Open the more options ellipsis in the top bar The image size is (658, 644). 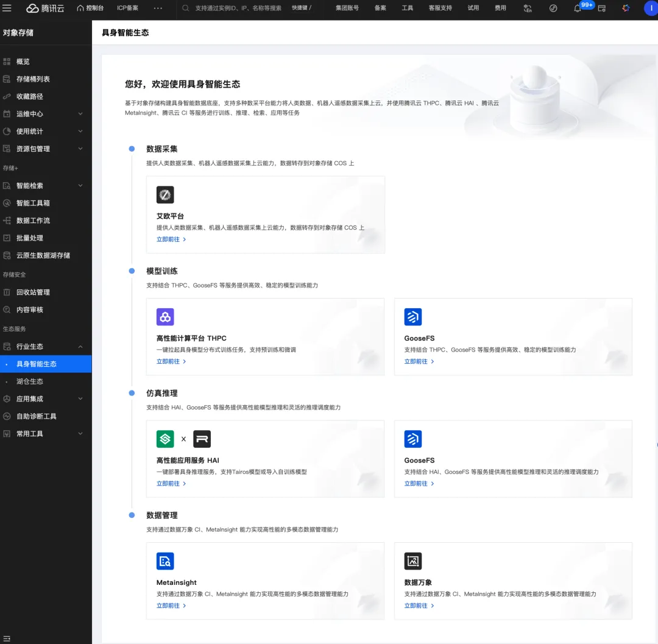[158, 8]
